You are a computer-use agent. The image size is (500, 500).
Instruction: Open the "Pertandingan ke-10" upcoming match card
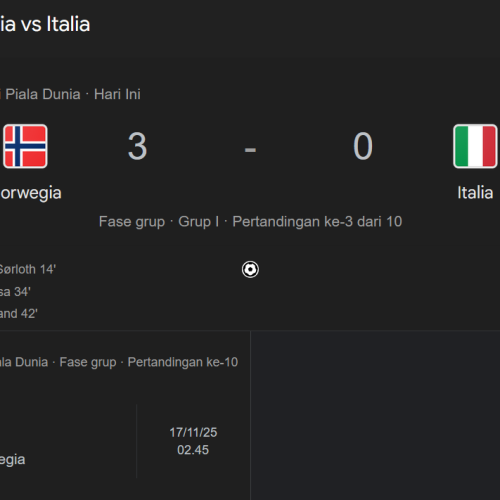click(x=125, y=415)
